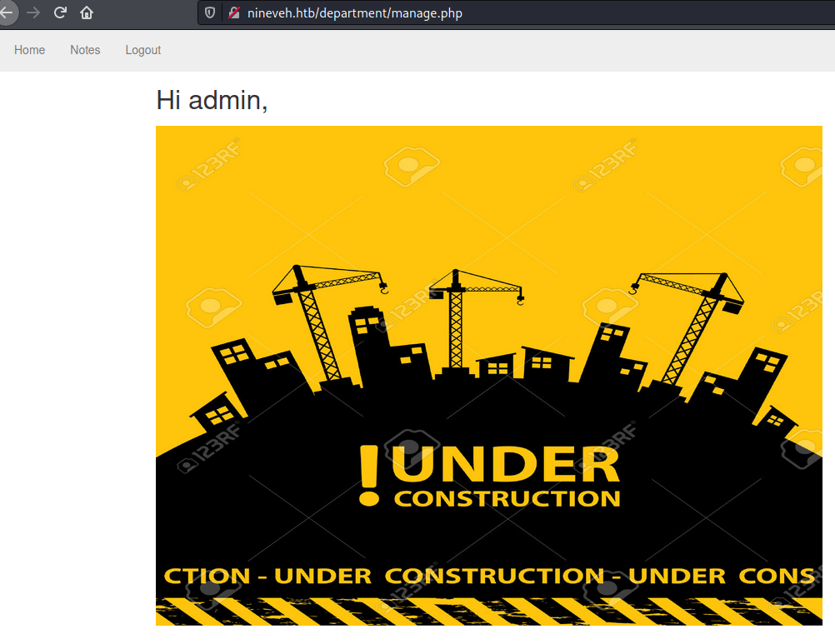This screenshot has height=644, width=835.
Task: Go to the browser home page icon
Action: point(87,12)
